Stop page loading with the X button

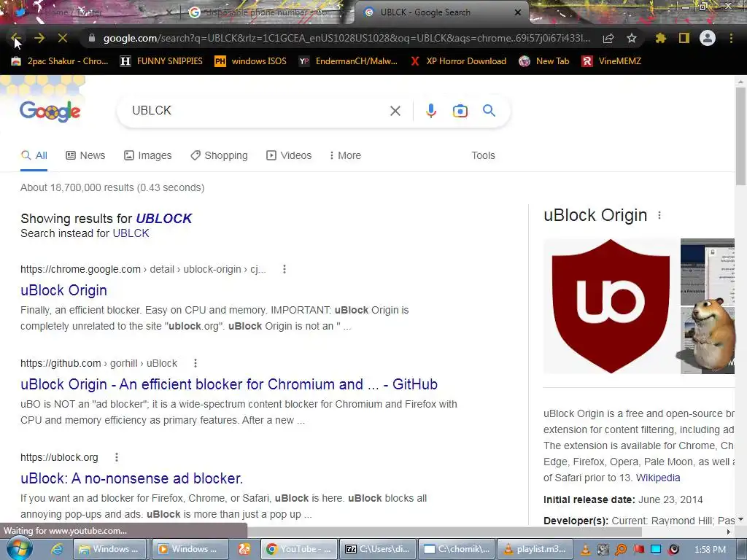[x=63, y=38]
